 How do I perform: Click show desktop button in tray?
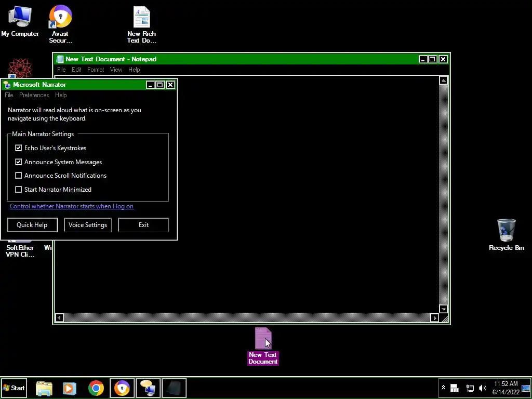click(x=526, y=388)
